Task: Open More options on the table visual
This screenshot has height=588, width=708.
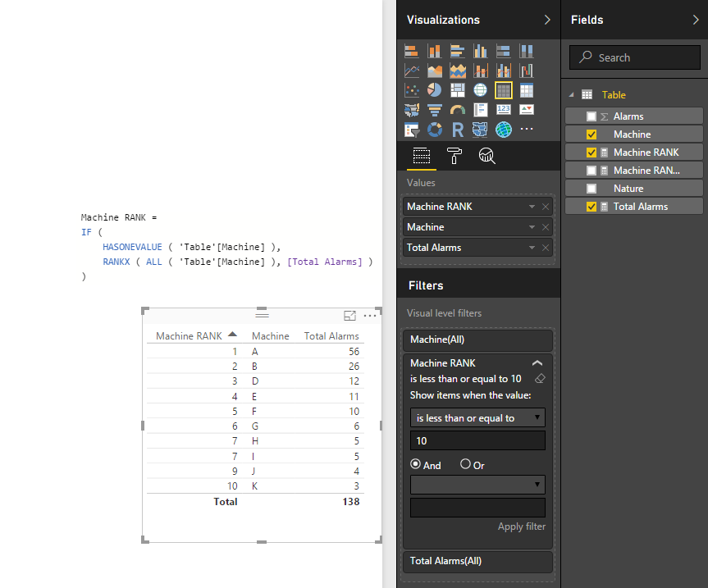Action: tap(370, 316)
